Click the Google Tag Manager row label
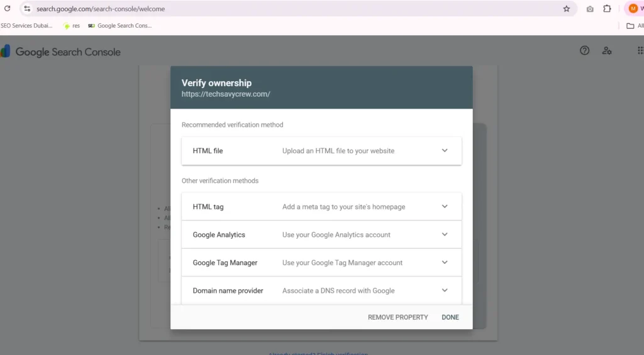This screenshot has width=644, height=355. [x=225, y=262]
